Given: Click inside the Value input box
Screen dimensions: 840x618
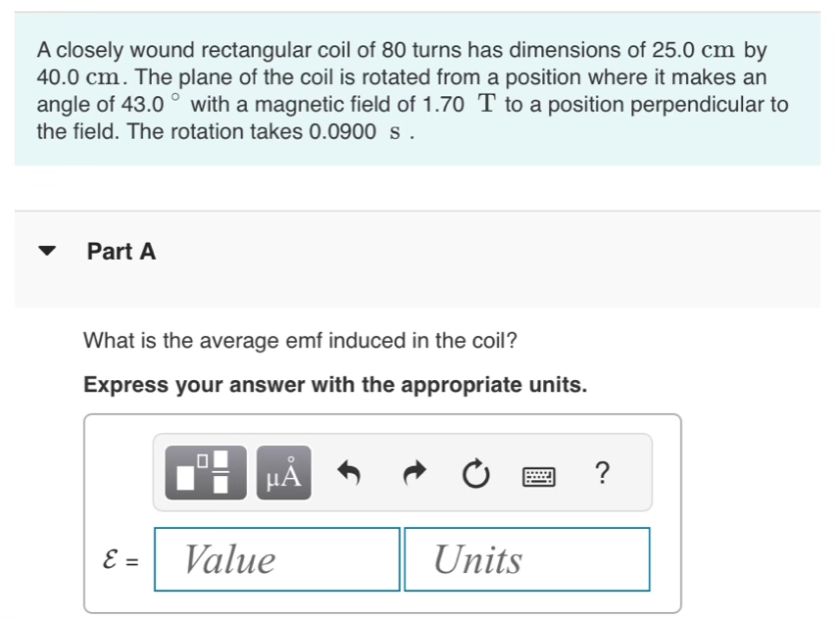Looking at the screenshot, I should pos(277,559).
